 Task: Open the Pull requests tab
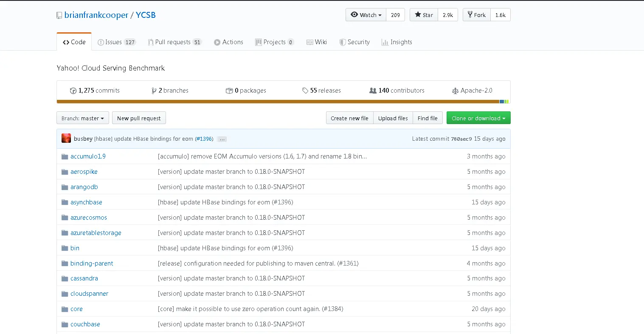(174, 42)
